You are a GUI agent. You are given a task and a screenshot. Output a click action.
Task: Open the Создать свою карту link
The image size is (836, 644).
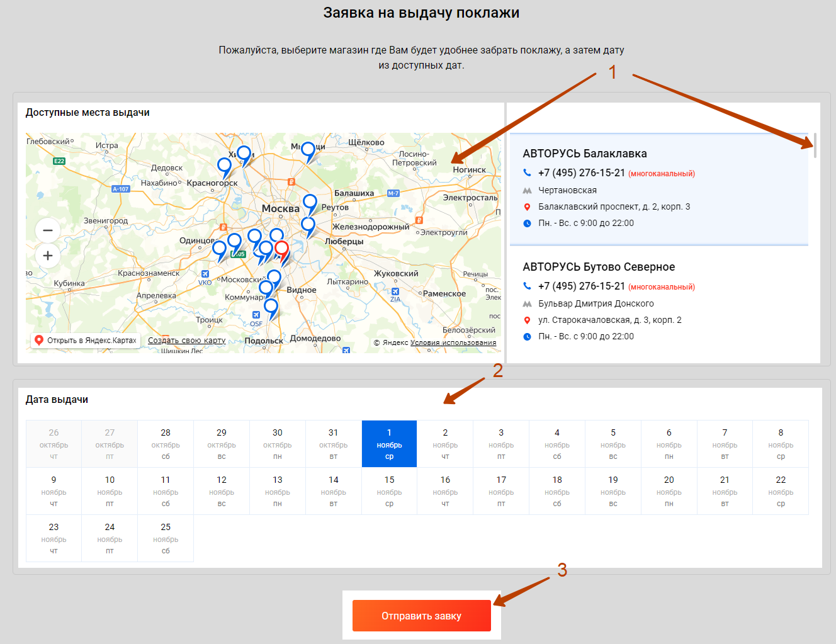point(186,341)
